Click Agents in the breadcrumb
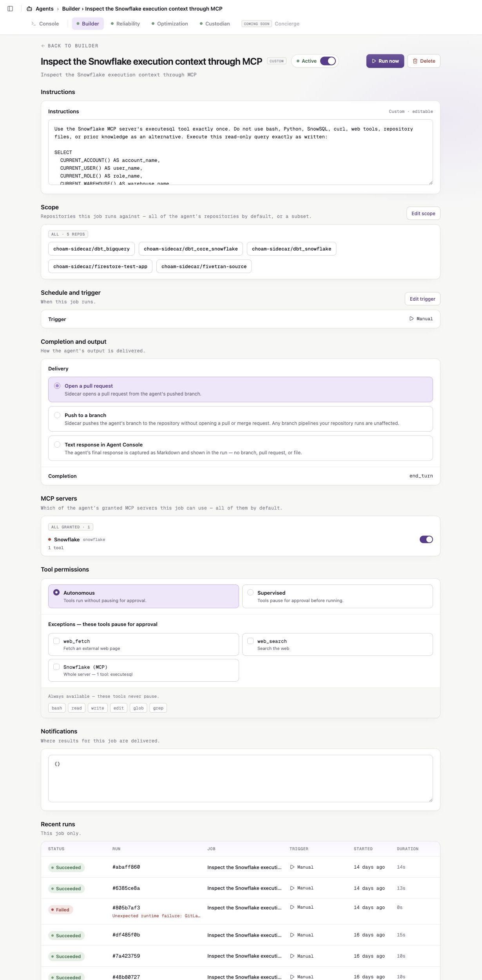 coord(45,9)
